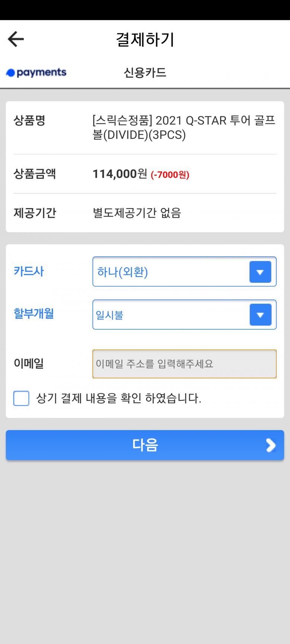Click the 할부개월 field label
Image resolution: width=290 pixels, height=644 pixels.
pyautogui.click(x=34, y=314)
